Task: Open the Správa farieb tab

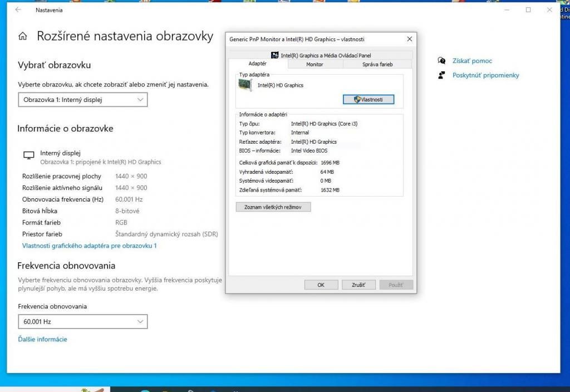Action: point(377,65)
